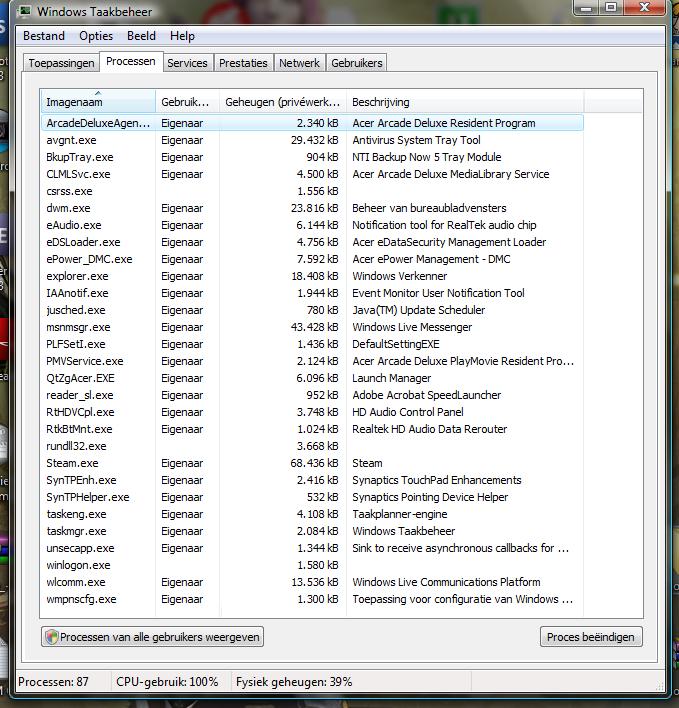Select the winlogon.exe process
This screenshot has width=679, height=708.
pyautogui.click(x=312, y=565)
